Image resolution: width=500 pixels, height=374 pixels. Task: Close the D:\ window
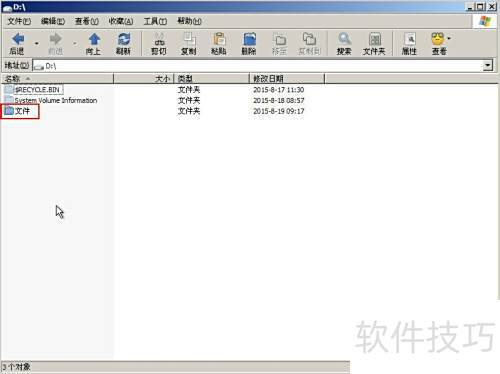492,7
